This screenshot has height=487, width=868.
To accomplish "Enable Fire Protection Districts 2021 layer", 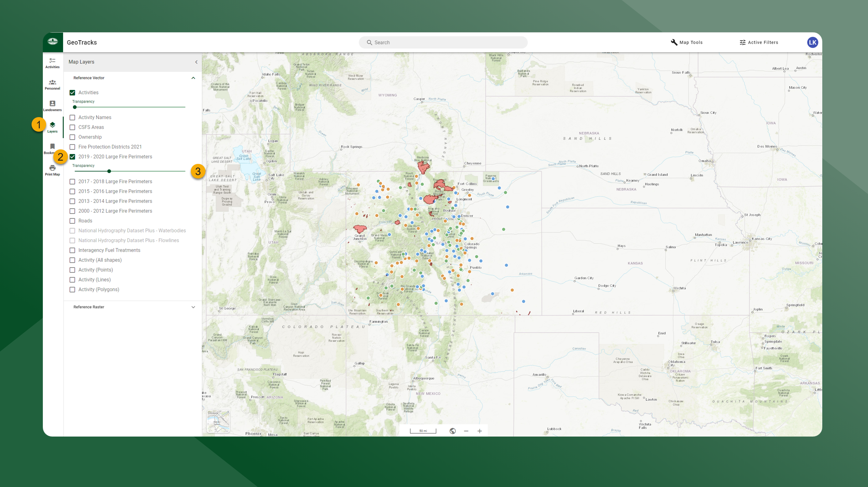I will 73,147.
